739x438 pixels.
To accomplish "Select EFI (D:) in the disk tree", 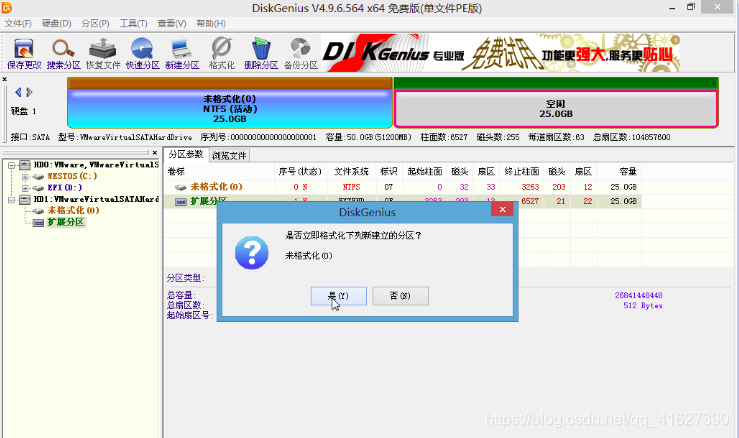I will [x=65, y=188].
